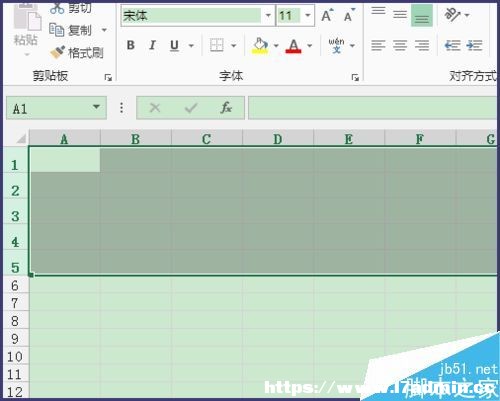Toggle bottom vertical alignment
The width and height of the screenshot is (500, 401).
(x=422, y=15)
